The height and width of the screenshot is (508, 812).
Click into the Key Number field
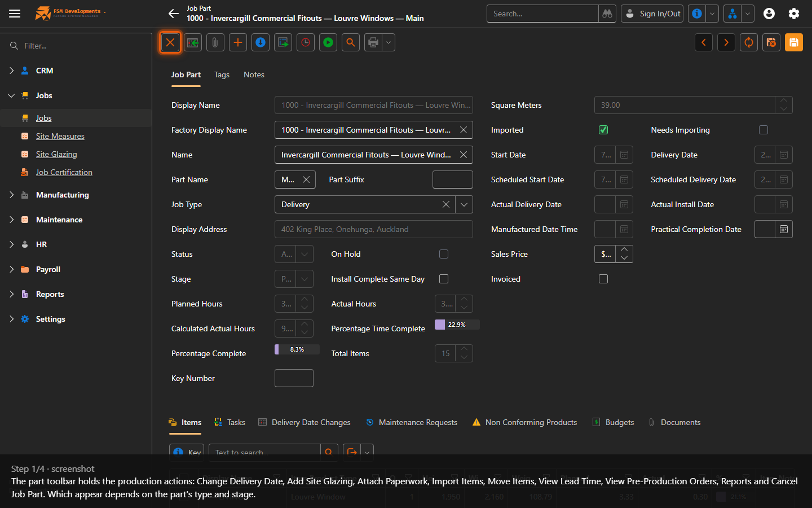tap(294, 378)
